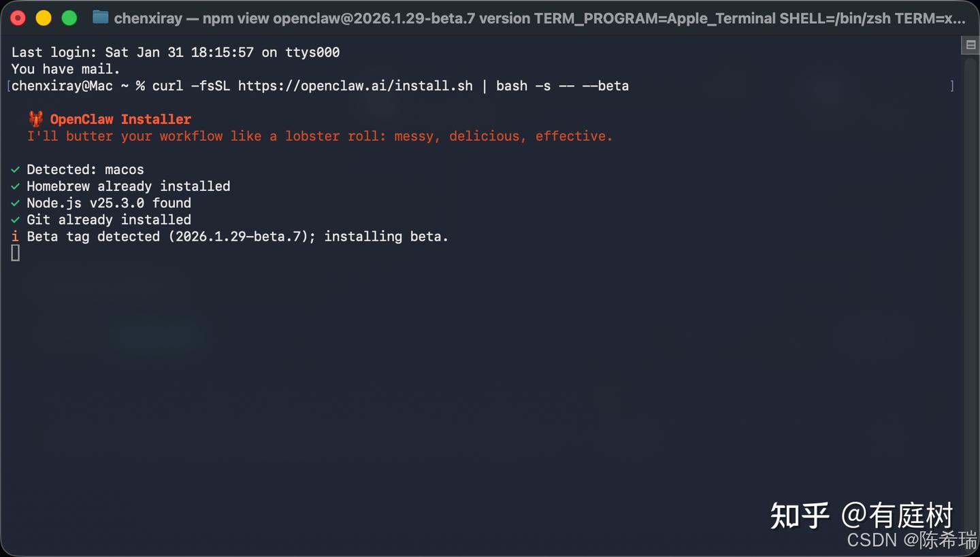Click the split pane icon at top right
The width and height of the screenshot is (980, 557).
(970, 45)
